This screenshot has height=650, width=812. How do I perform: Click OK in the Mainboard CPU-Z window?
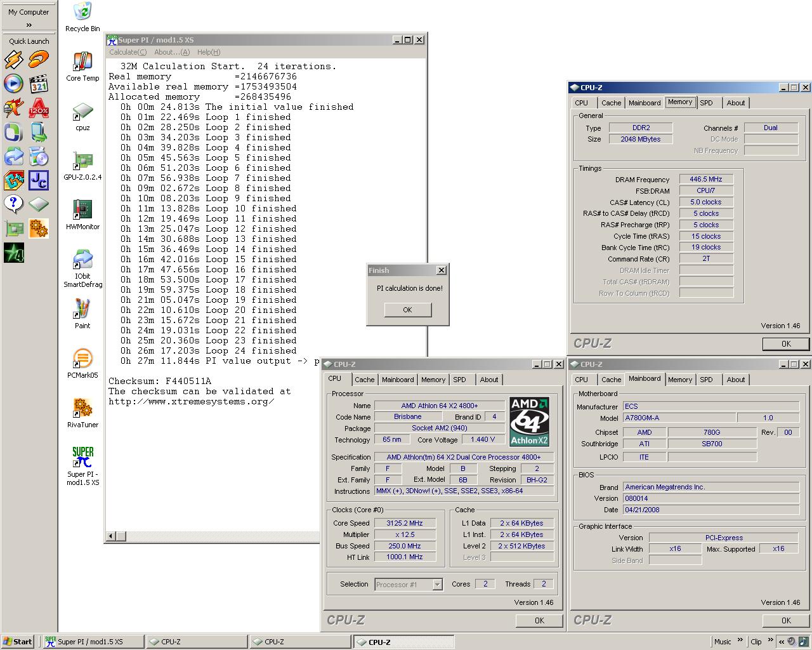pos(786,621)
